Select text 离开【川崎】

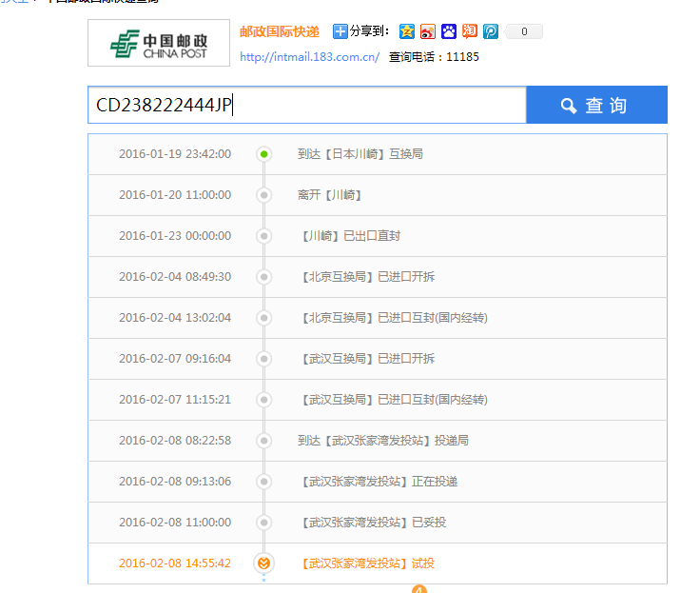point(329,195)
